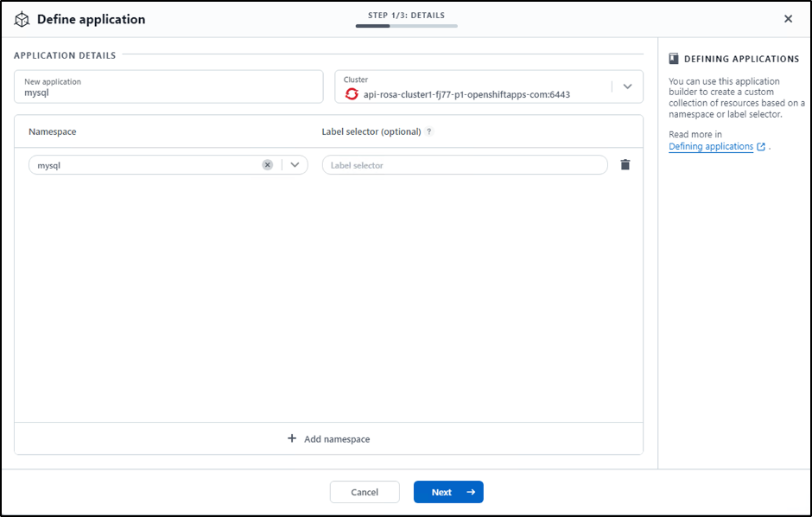Image resolution: width=812 pixels, height=517 pixels.
Task: Focus the New application name field
Action: click(x=168, y=87)
